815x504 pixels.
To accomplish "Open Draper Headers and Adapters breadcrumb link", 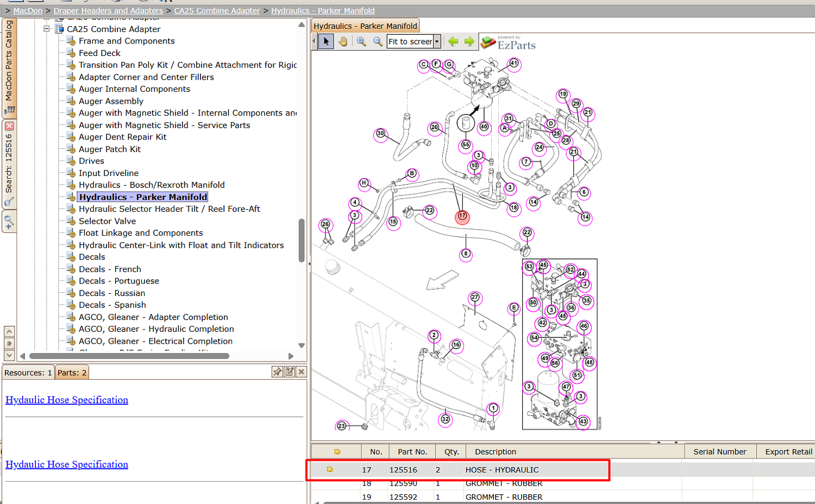I will click(x=108, y=10).
